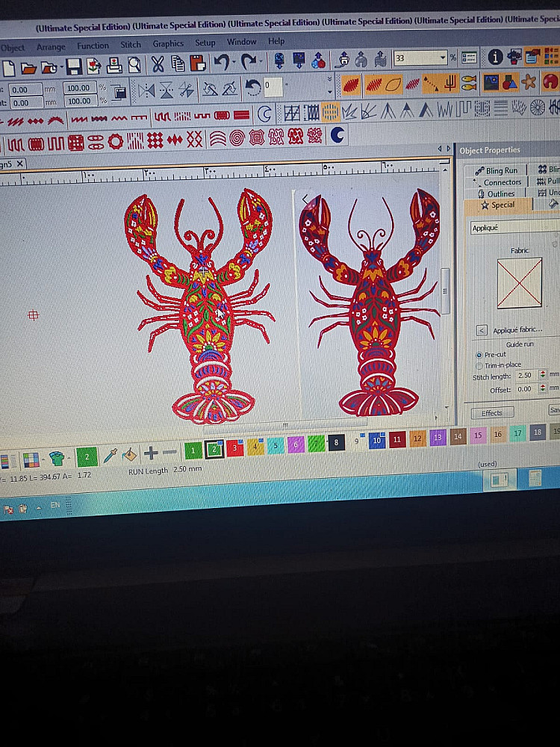560x747 pixels.
Task: Expand the Appliqué fabric arrow button
Action: point(482,330)
